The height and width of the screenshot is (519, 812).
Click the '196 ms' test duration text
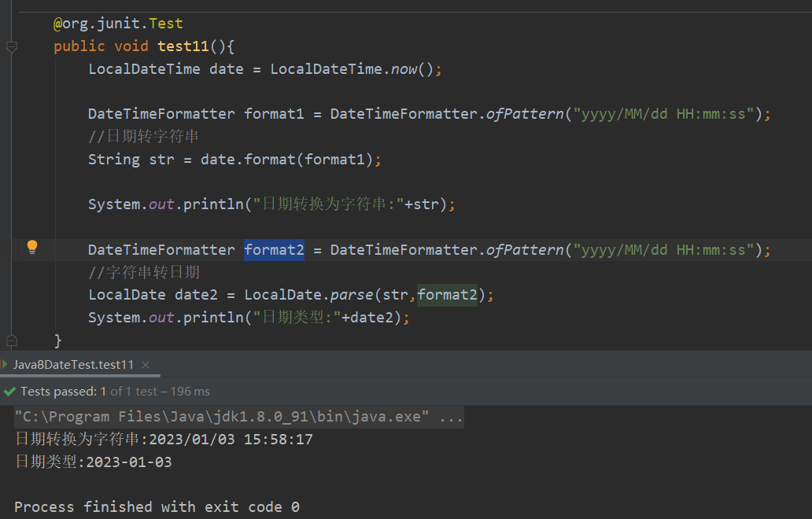pos(190,392)
